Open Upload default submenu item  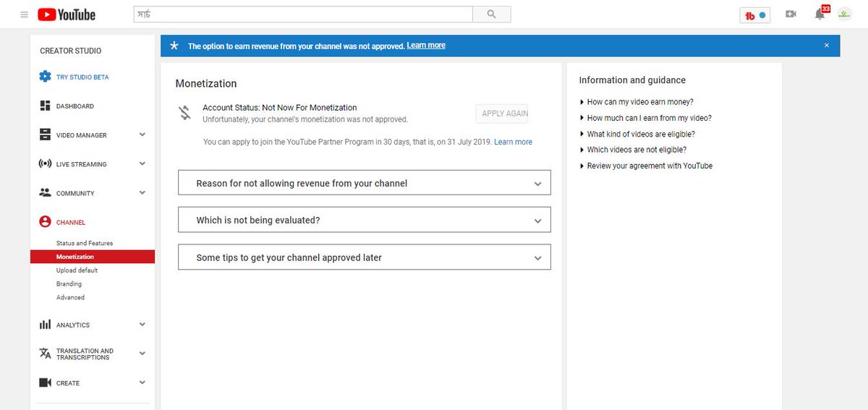(x=77, y=270)
